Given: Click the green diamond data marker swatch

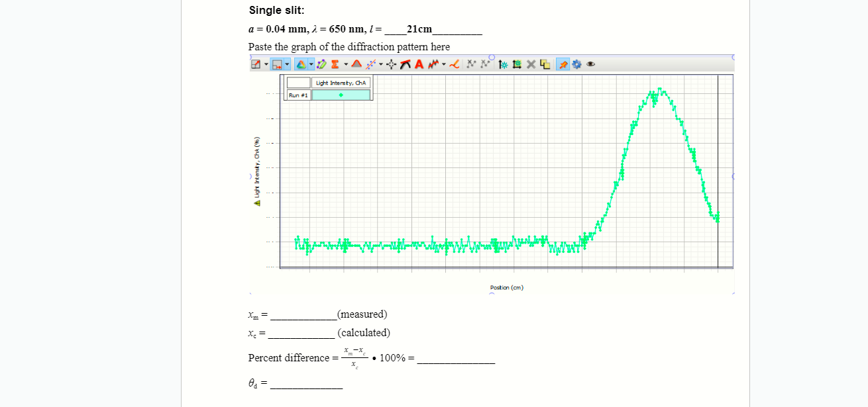Looking at the screenshot, I should pyautogui.click(x=342, y=94).
